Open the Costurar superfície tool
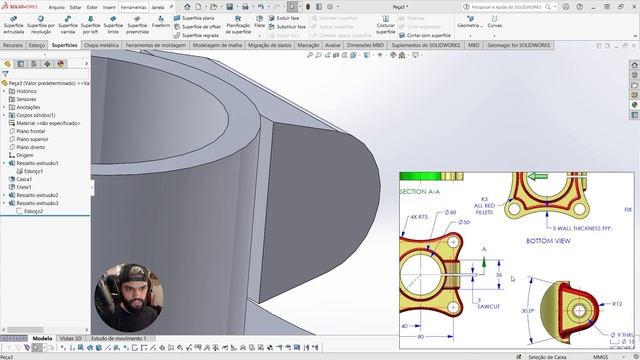Image resolution: width=640 pixels, height=360 pixels. (x=385, y=25)
